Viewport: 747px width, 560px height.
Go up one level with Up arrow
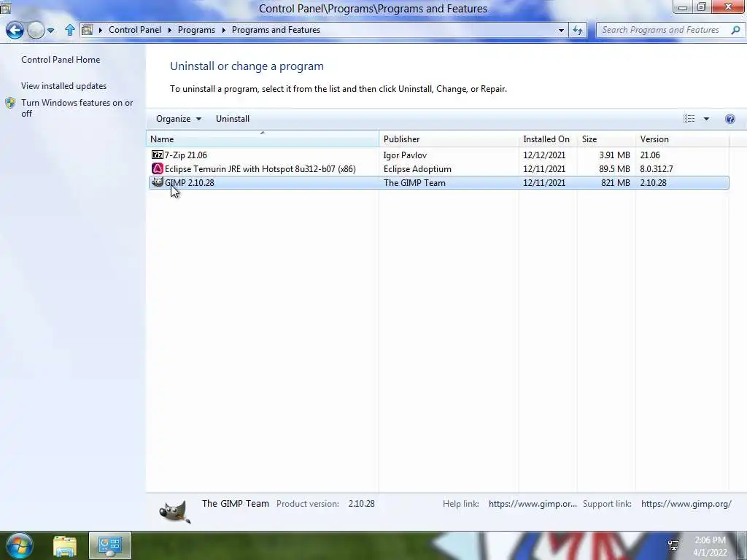70,30
